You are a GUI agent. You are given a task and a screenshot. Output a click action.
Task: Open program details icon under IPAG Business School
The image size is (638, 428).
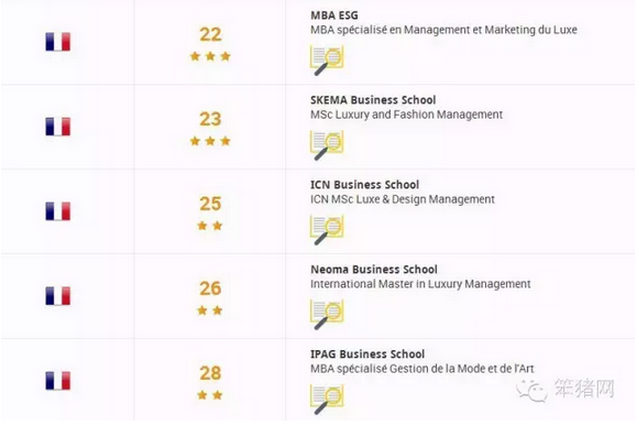(327, 399)
